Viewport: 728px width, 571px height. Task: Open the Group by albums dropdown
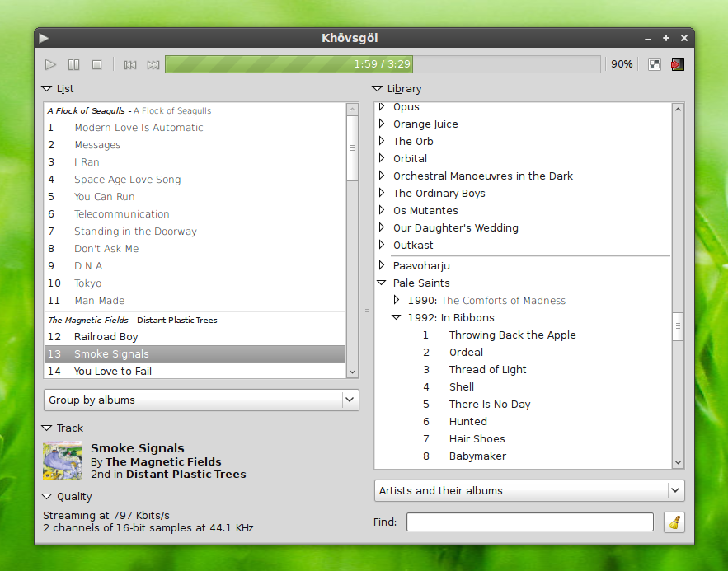click(201, 400)
